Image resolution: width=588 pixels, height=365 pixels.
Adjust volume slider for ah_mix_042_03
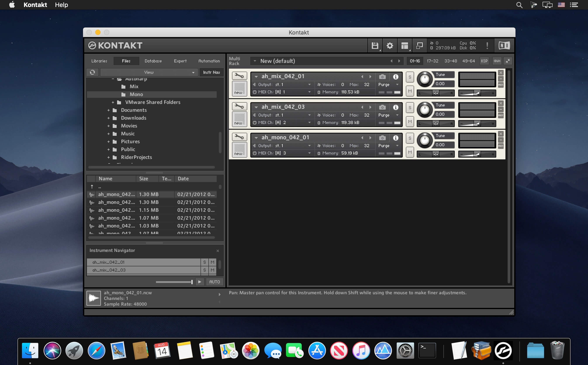coord(477,124)
